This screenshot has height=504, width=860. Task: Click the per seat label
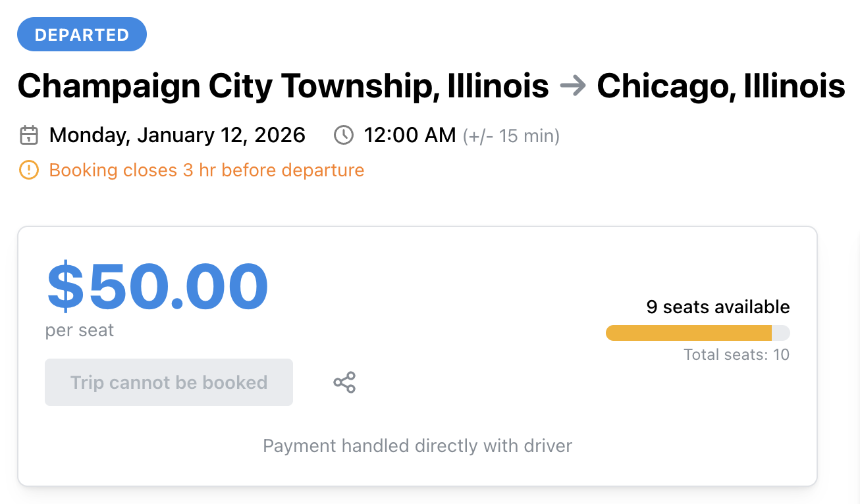pos(80,330)
